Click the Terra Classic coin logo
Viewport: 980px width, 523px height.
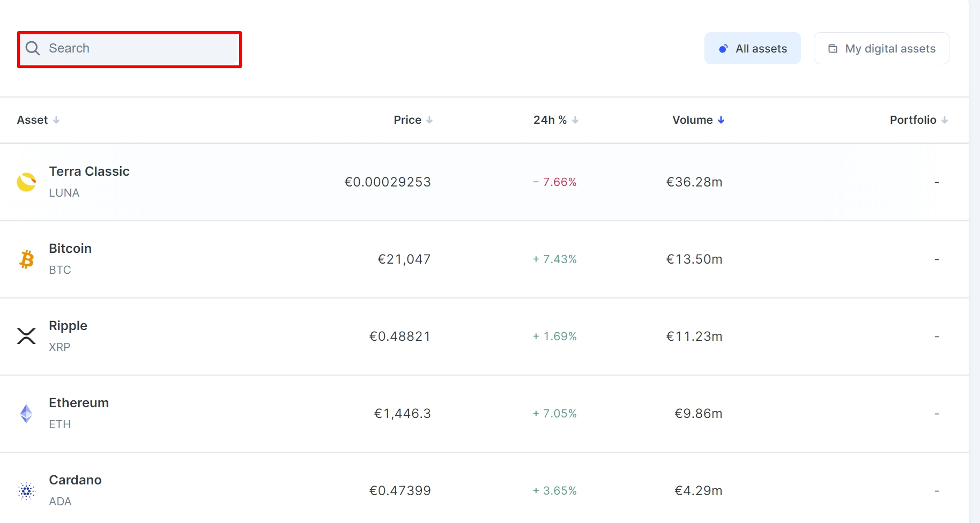[26, 182]
